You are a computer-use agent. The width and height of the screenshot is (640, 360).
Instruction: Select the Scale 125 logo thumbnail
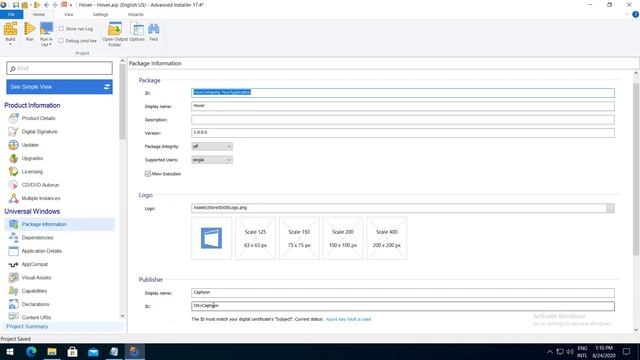tap(255, 238)
